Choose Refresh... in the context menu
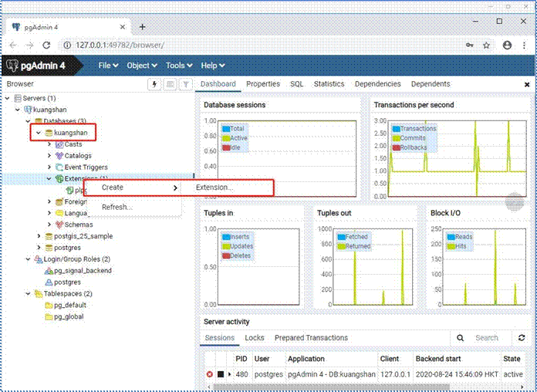 (x=134, y=208)
